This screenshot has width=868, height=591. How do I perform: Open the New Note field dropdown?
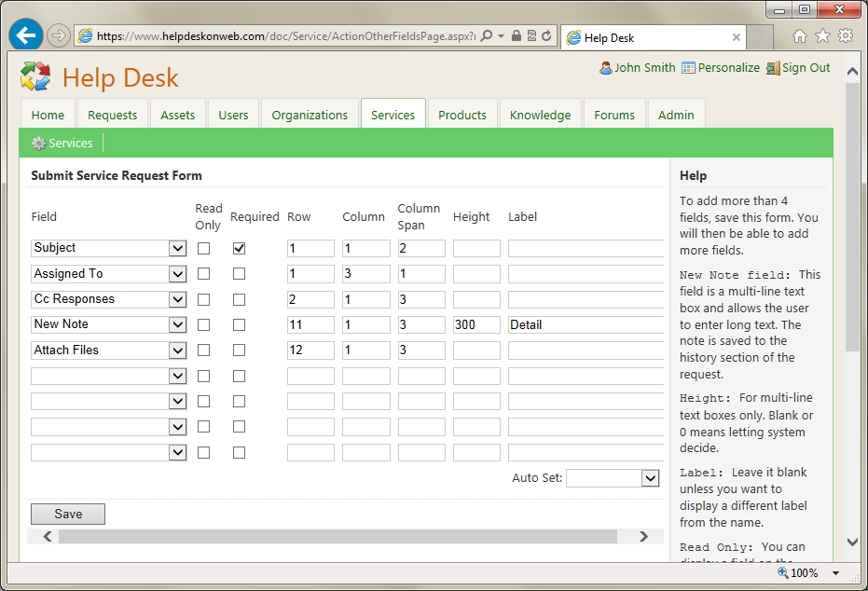tap(177, 324)
